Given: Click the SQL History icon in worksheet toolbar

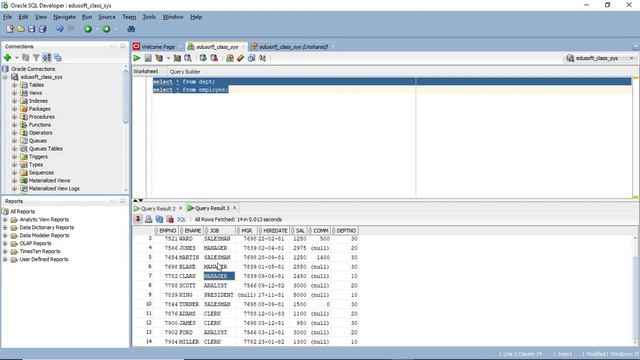Looking at the screenshot, I should point(251,58).
